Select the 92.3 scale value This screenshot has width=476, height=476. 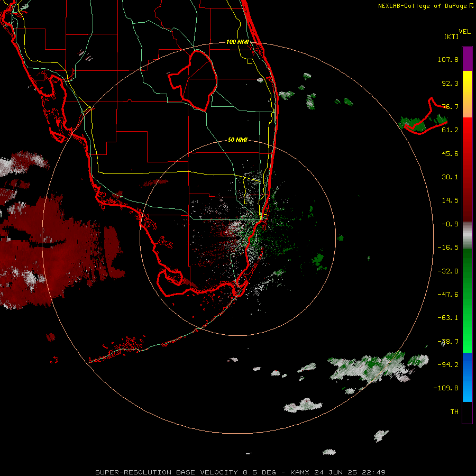[x=450, y=83]
